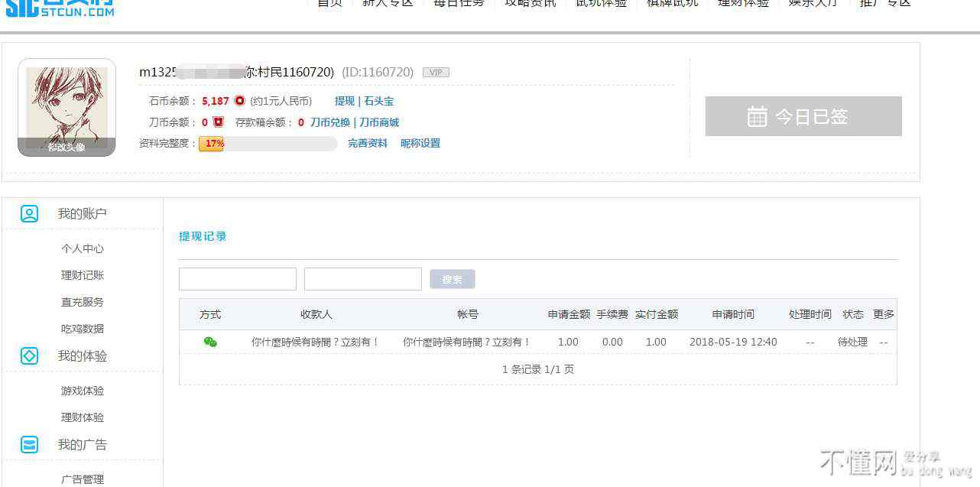Open the 昵称设置 nickname settings
Viewport: 980px width, 487px height.
click(x=420, y=143)
